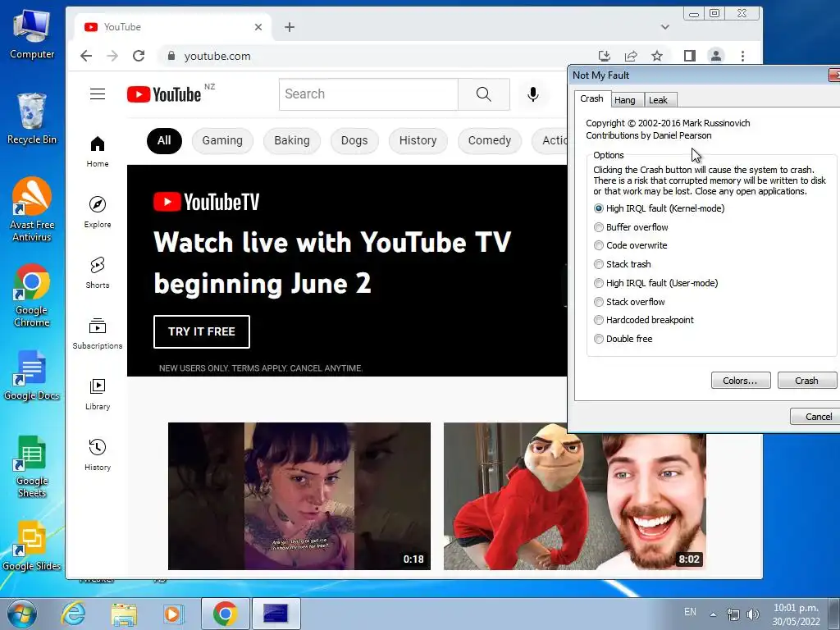840x630 pixels.
Task: Bookmark this page with star icon
Action: point(657,56)
